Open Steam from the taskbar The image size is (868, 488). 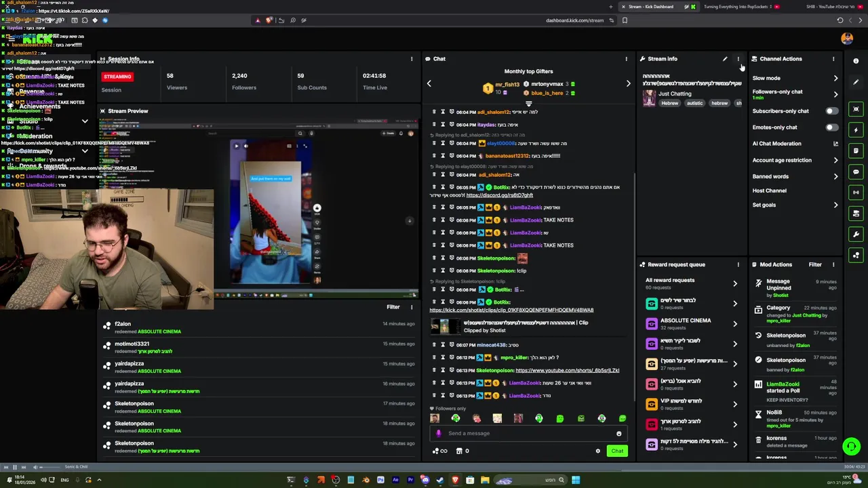(x=440, y=481)
